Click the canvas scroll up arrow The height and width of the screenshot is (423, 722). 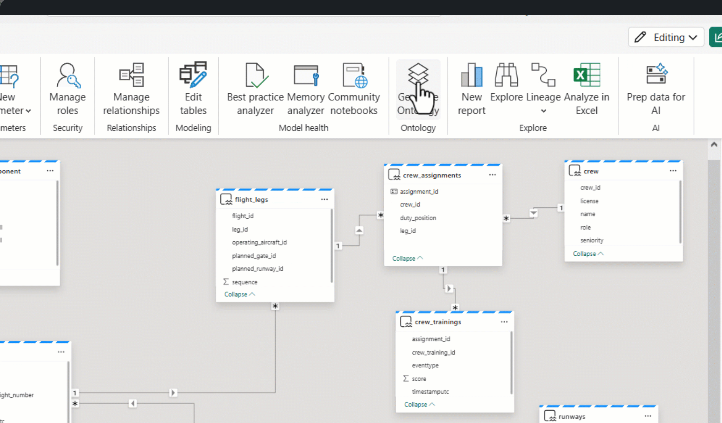pos(714,145)
